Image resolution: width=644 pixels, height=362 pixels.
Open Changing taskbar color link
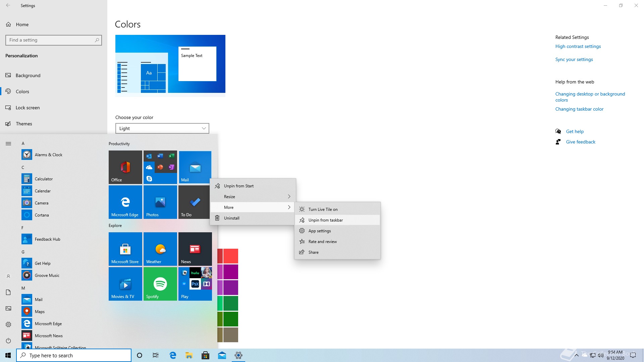[579, 109]
